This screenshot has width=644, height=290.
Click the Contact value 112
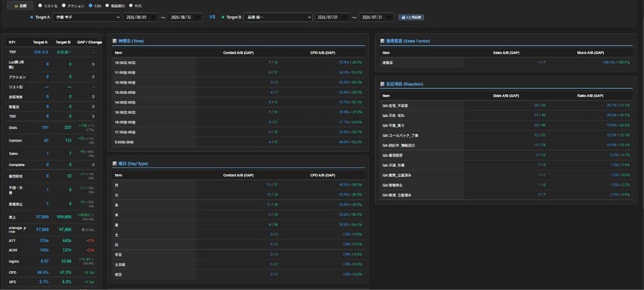tap(68, 140)
